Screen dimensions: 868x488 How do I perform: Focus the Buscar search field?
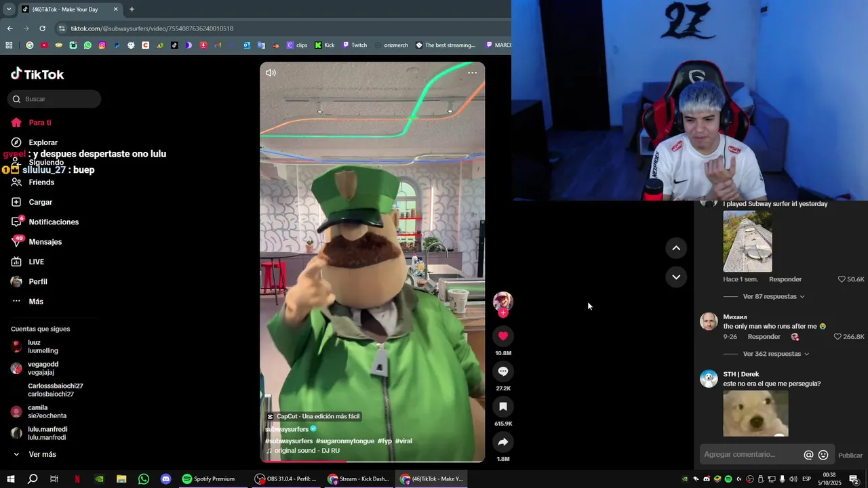point(54,99)
